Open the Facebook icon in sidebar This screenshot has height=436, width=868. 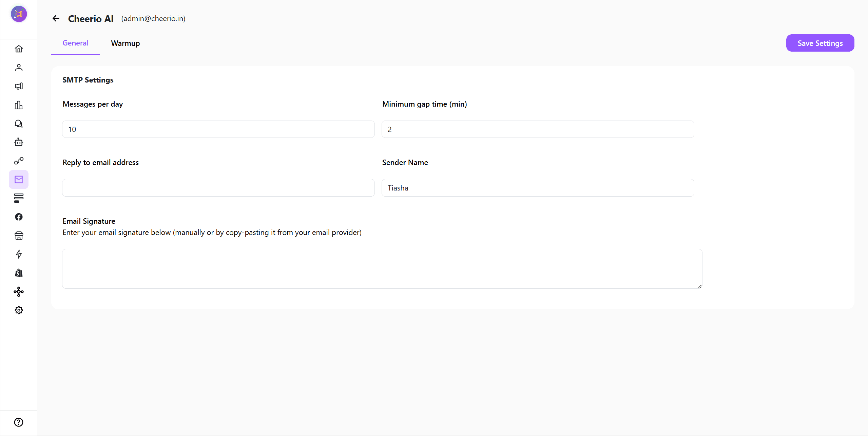click(x=19, y=217)
